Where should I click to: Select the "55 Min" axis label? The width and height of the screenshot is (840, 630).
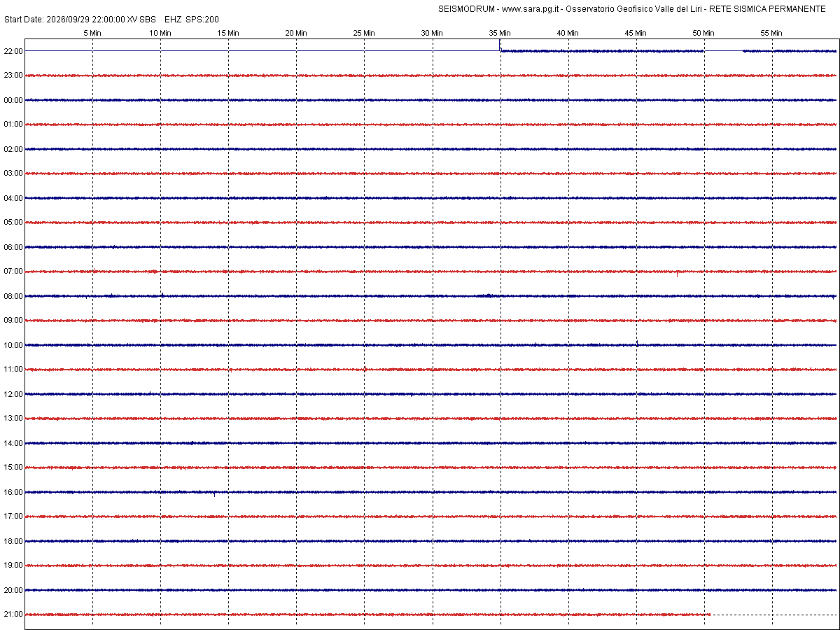[x=771, y=33]
